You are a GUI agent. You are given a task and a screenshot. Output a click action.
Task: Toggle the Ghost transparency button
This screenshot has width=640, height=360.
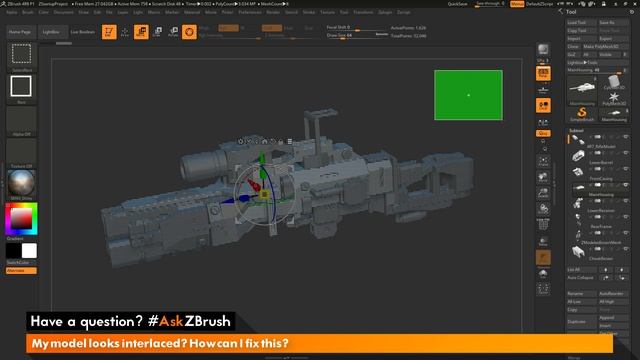pos(543,258)
